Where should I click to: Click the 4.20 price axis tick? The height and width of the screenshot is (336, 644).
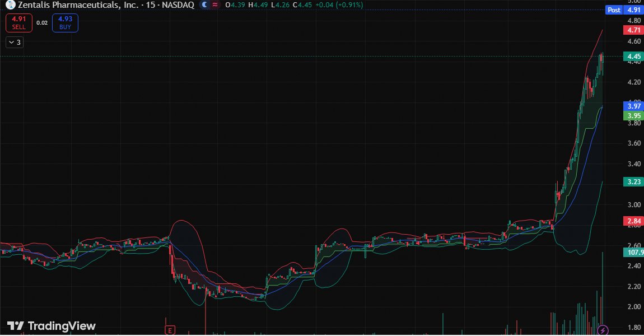click(634, 82)
